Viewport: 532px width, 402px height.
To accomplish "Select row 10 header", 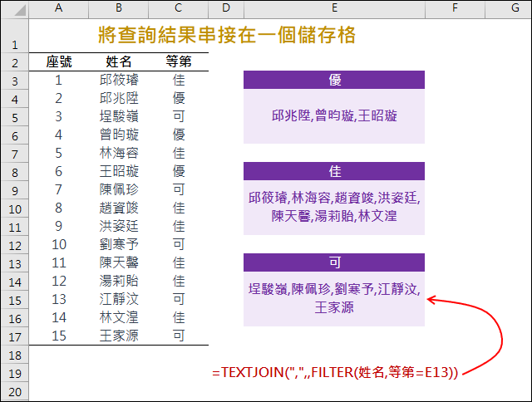I will pos(15,208).
